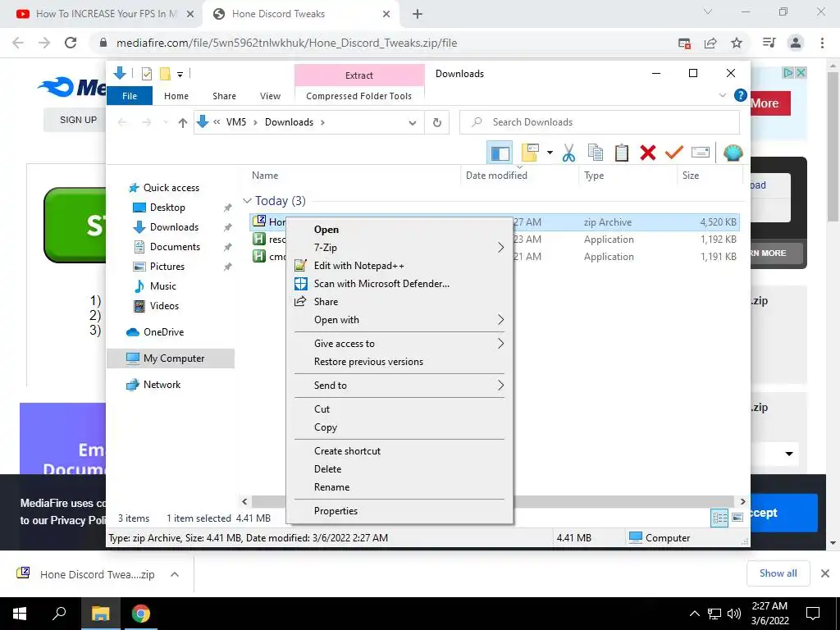Image resolution: width=840 pixels, height=630 pixels.
Task: Click File Explorer icon in taskbar
Action: pyautogui.click(x=100, y=614)
